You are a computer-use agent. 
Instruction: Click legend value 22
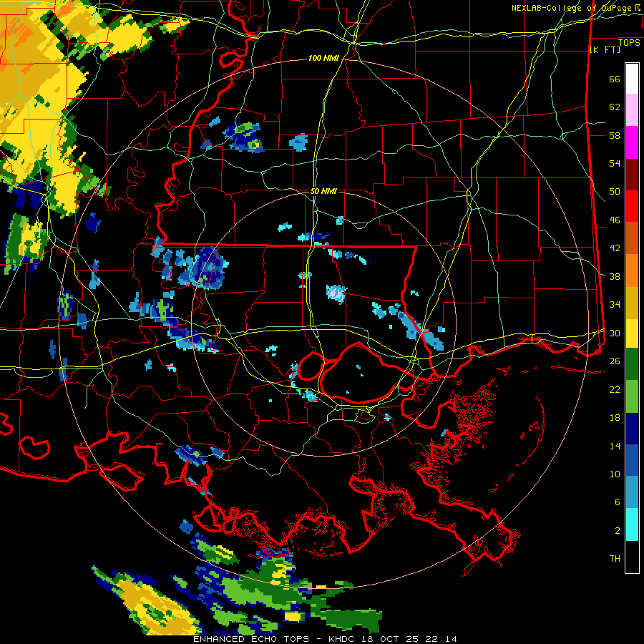[615, 389]
